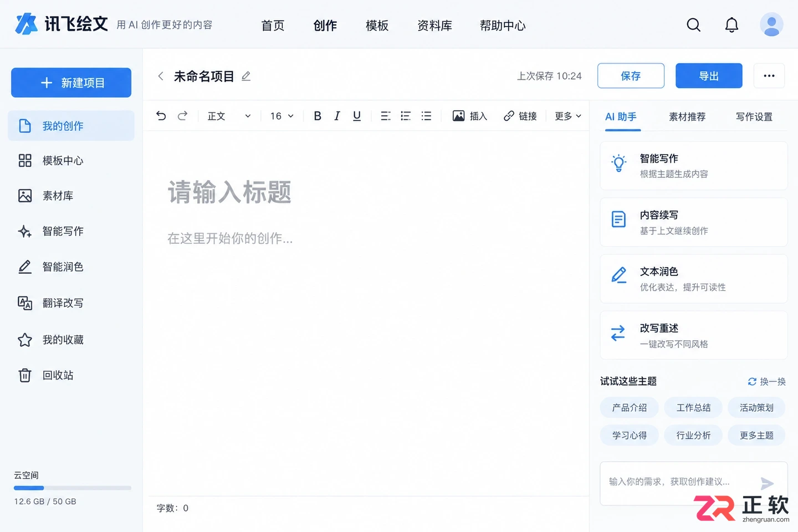Click the 云空间 storage usage bar
Viewport: 798px width, 532px height.
click(73, 488)
